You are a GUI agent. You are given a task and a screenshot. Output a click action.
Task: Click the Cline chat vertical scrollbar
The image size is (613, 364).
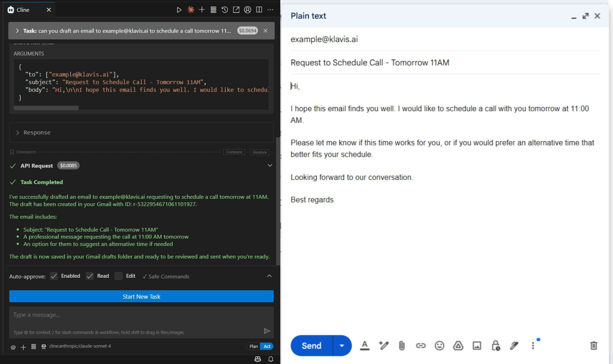(x=278, y=201)
